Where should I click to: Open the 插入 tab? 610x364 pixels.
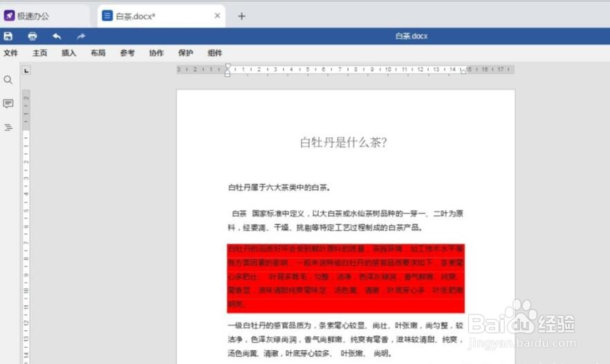point(69,52)
